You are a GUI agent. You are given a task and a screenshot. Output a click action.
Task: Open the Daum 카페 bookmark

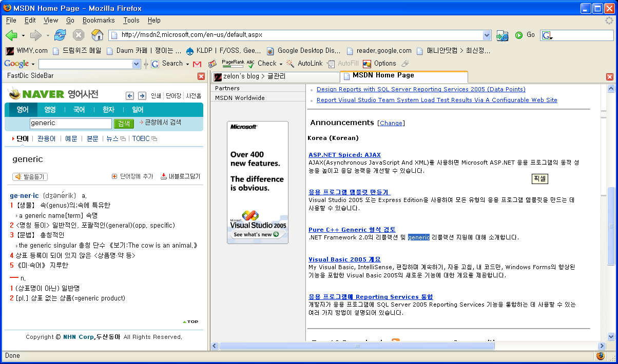tap(144, 51)
